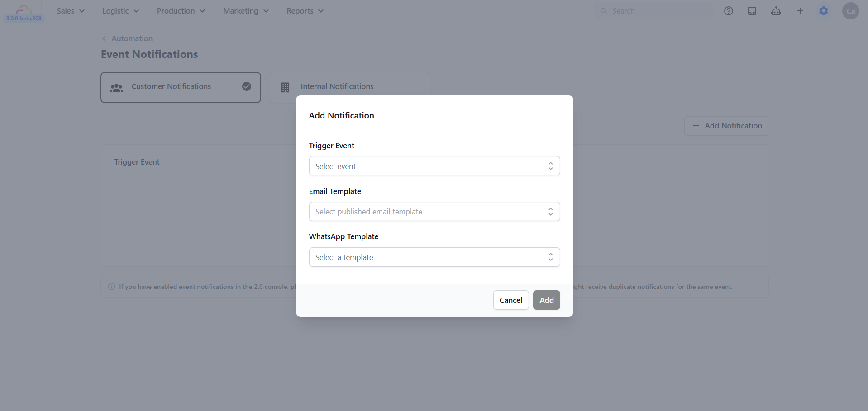Click the cloud logo at top left
Image resolution: width=868 pixels, height=411 pixels.
24,10
